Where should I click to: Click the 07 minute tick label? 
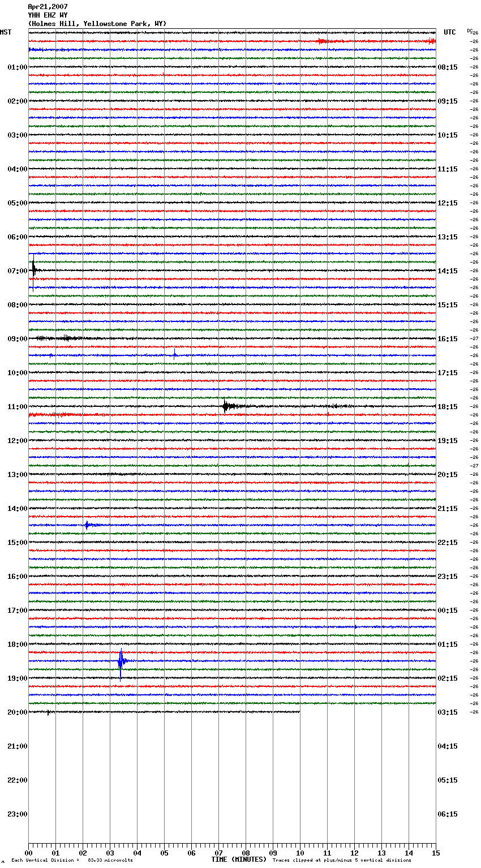point(218,853)
